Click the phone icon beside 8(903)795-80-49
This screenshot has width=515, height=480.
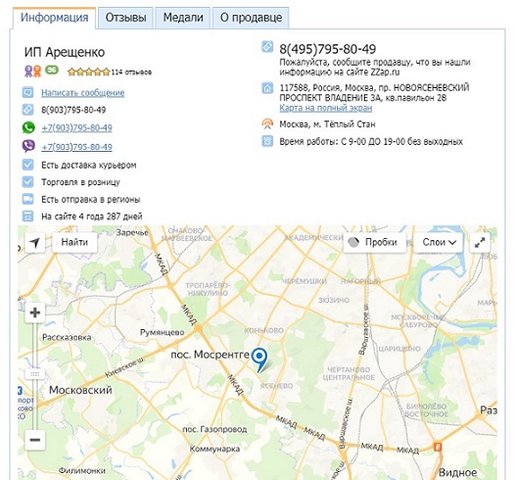[28, 110]
